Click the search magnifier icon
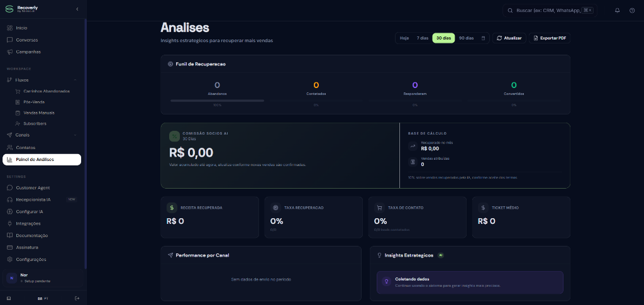644x305 pixels. (x=510, y=11)
